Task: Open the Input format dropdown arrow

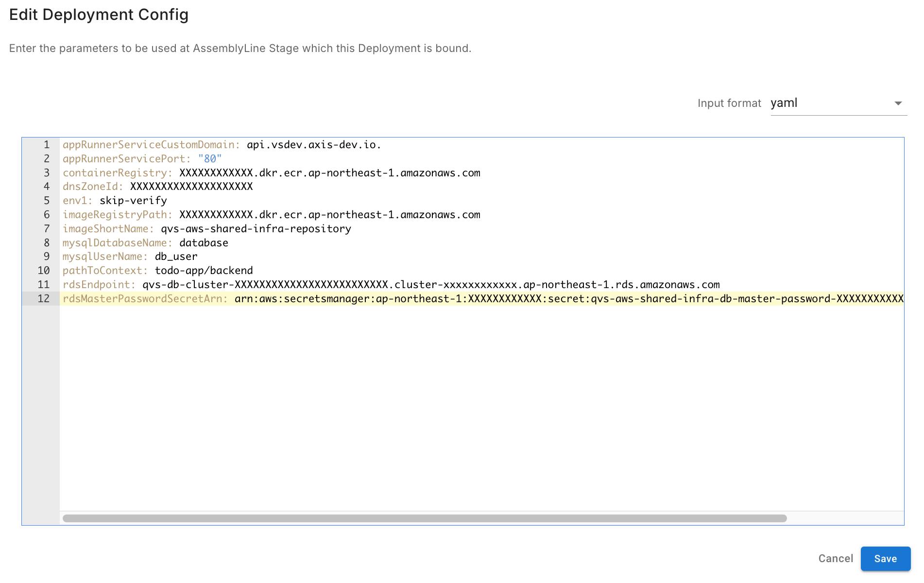Action: [x=898, y=103]
